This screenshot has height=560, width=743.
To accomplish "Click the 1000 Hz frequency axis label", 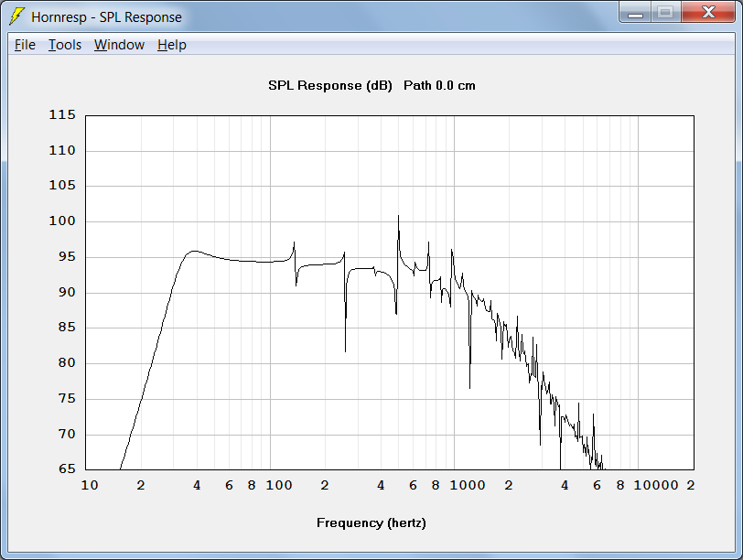I will 468,486.
